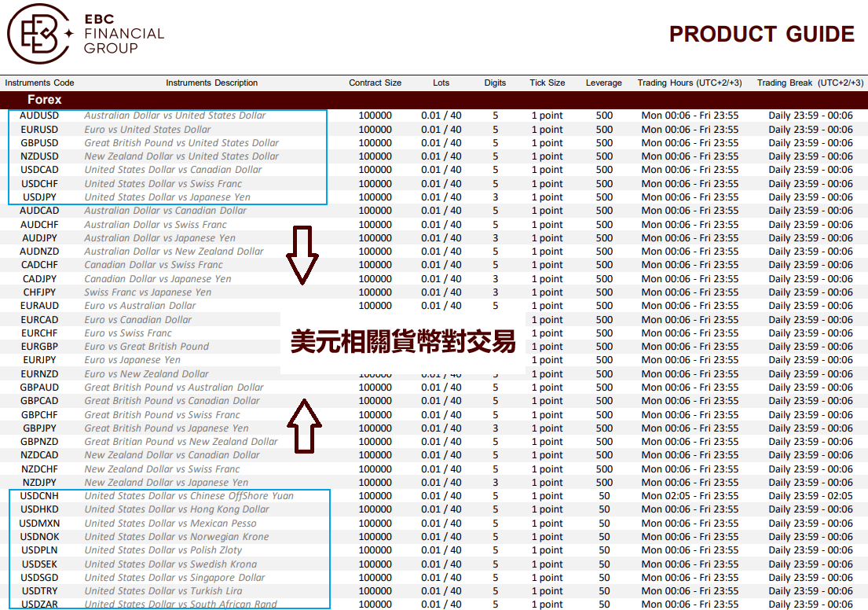Click the leverage value 500 in AUDUSD row

tap(604, 116)
